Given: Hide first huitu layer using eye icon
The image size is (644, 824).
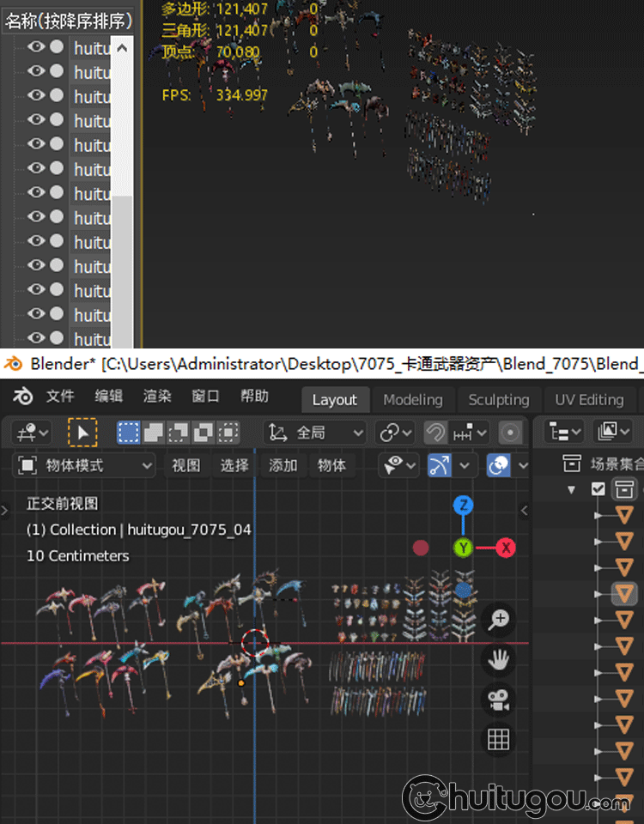Looking at the screenshot, I should (36, 47).
